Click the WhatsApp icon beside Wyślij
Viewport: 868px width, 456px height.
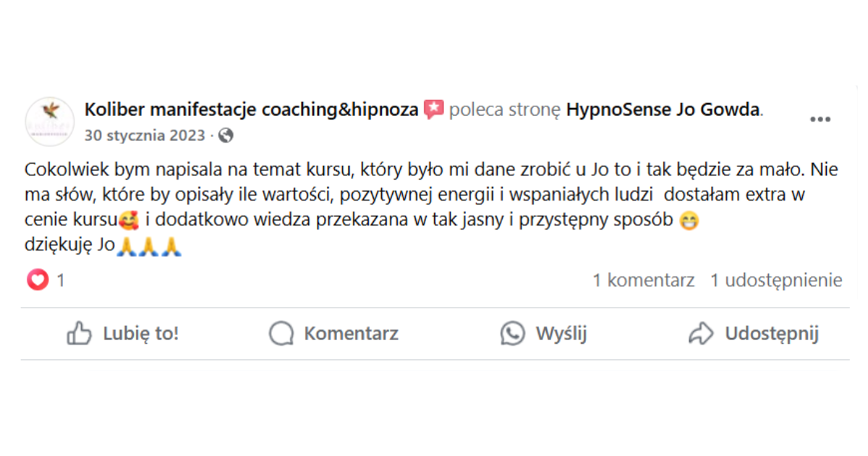click(x=513, y=334)
